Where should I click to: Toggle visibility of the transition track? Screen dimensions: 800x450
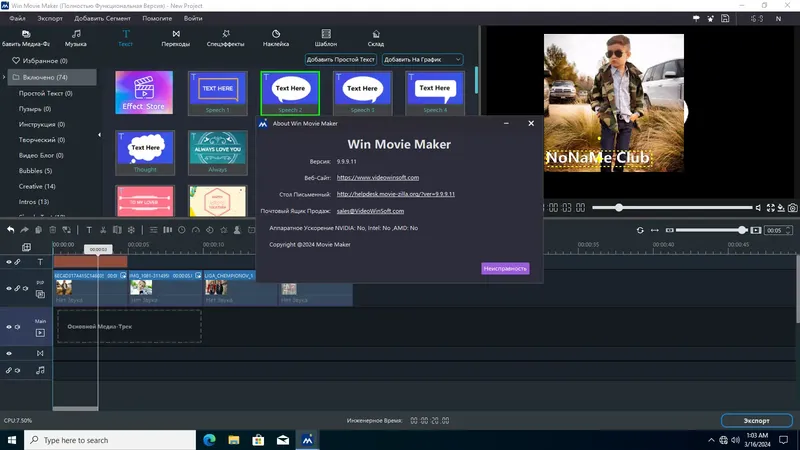pyautogui.click(x=9, y=353)
